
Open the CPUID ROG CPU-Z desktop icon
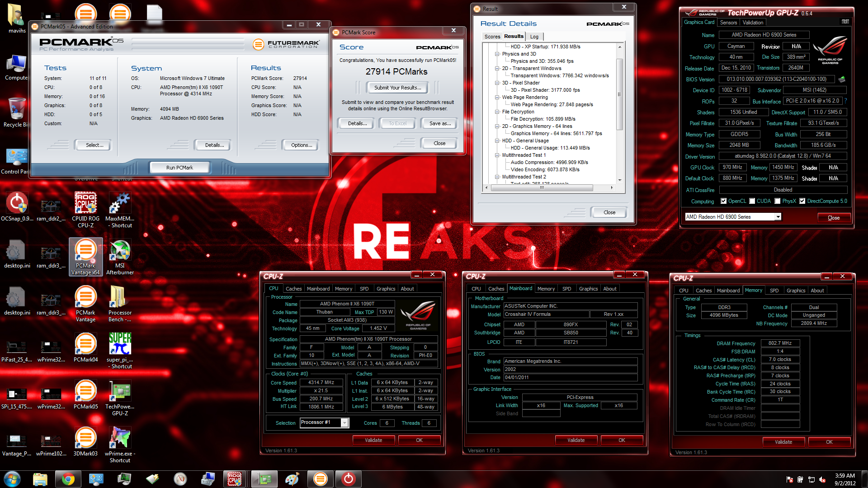85,210
